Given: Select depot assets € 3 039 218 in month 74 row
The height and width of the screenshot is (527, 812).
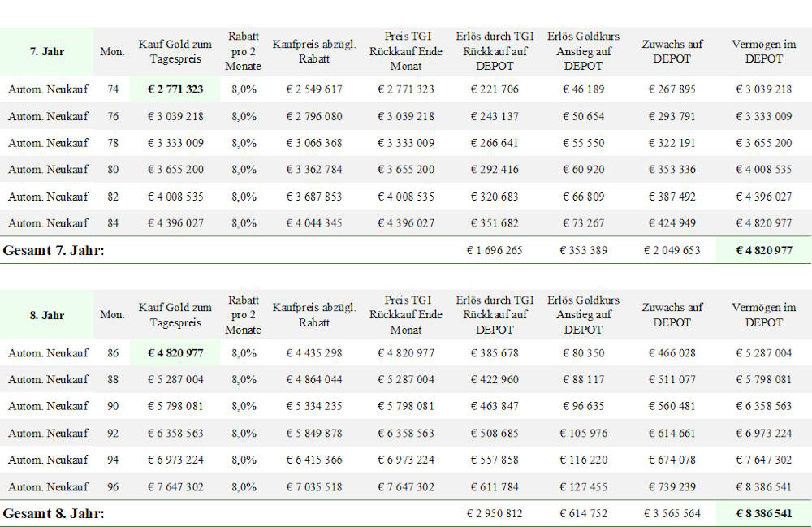Looking at the screenshot, I should click(x=764, y=89).
